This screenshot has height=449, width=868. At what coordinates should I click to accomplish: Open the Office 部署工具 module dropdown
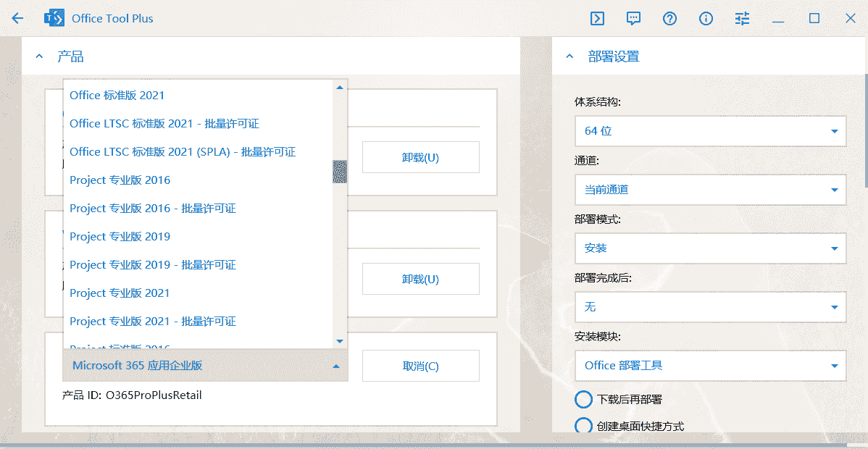point(710,366)
